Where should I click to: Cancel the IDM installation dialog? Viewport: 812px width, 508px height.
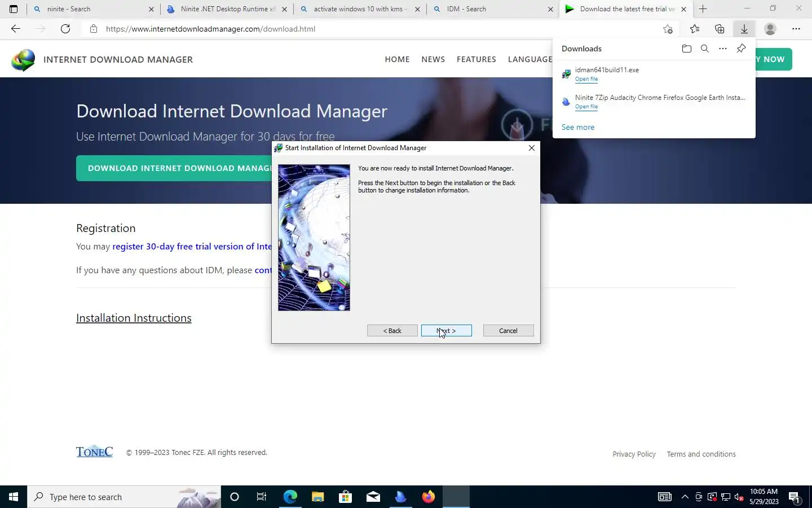(508, 331)
